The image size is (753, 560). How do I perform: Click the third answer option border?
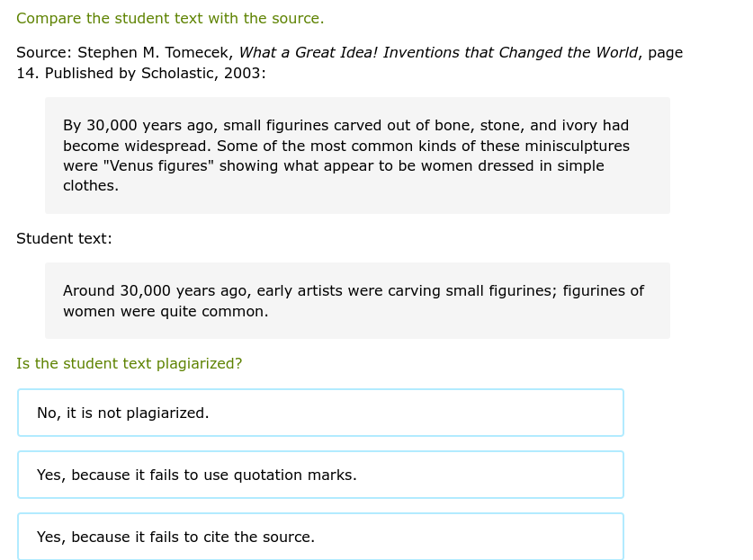point(320,515)
